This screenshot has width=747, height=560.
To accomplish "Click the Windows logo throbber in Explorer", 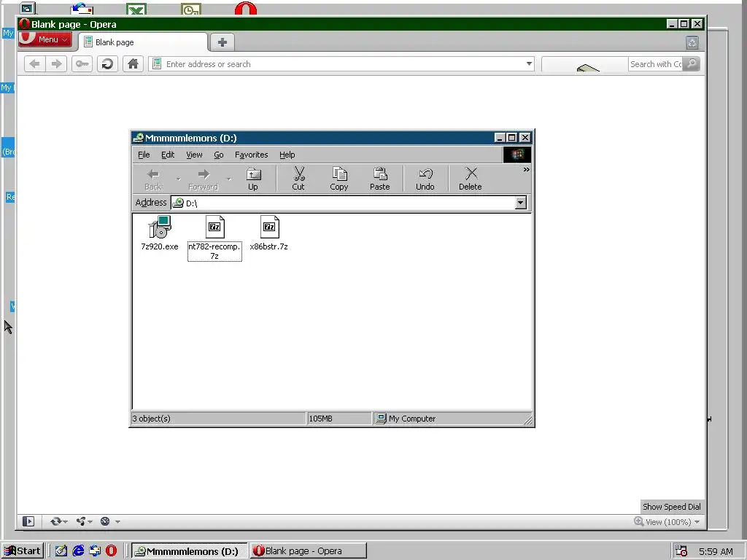I will point(517,155).
